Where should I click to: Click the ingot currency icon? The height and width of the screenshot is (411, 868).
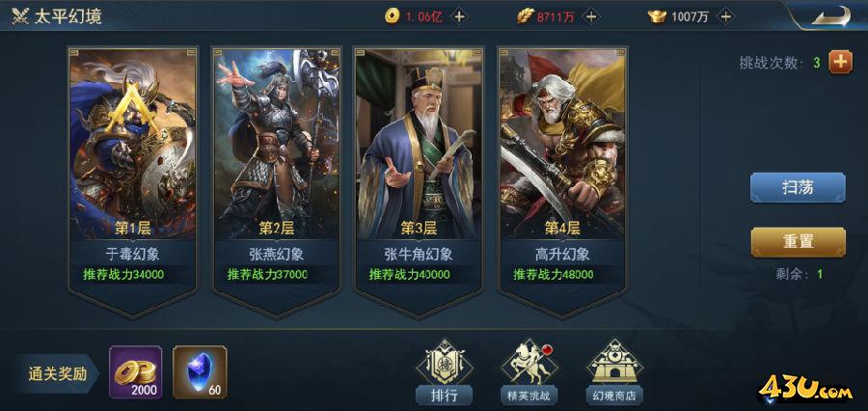pyautogui.click(x=657, y=16)
